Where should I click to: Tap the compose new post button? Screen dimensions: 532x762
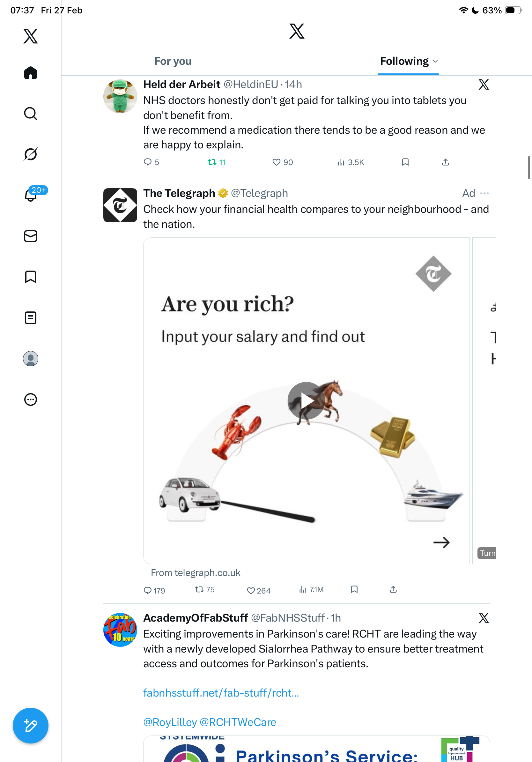[31, 726]
